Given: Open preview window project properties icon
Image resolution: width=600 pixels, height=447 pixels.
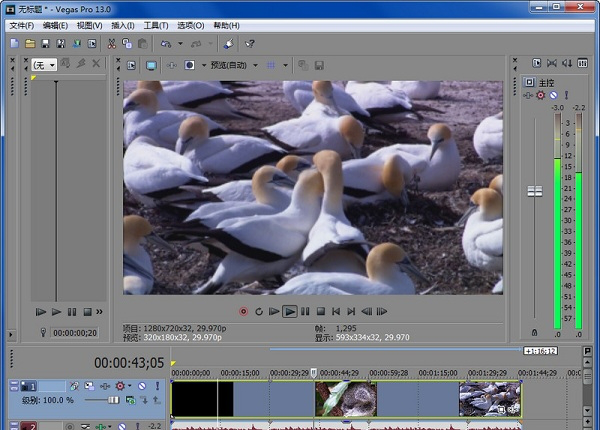Looking at the screenshot, I should (131, 65).
